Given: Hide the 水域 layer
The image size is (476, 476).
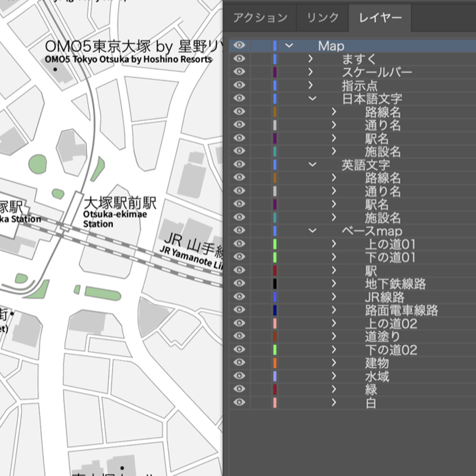Looking at the screenshot, I should point(239,376).
